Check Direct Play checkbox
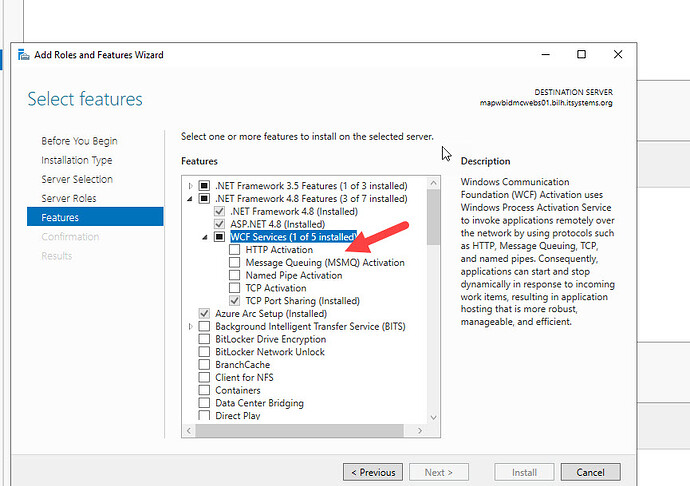 click(x=204, y=415)
